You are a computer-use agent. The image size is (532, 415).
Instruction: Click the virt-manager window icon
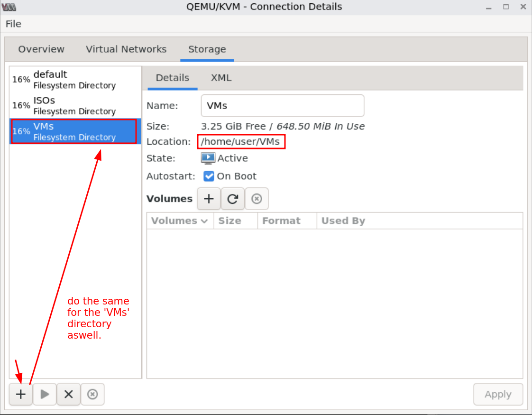coord(9,7)
